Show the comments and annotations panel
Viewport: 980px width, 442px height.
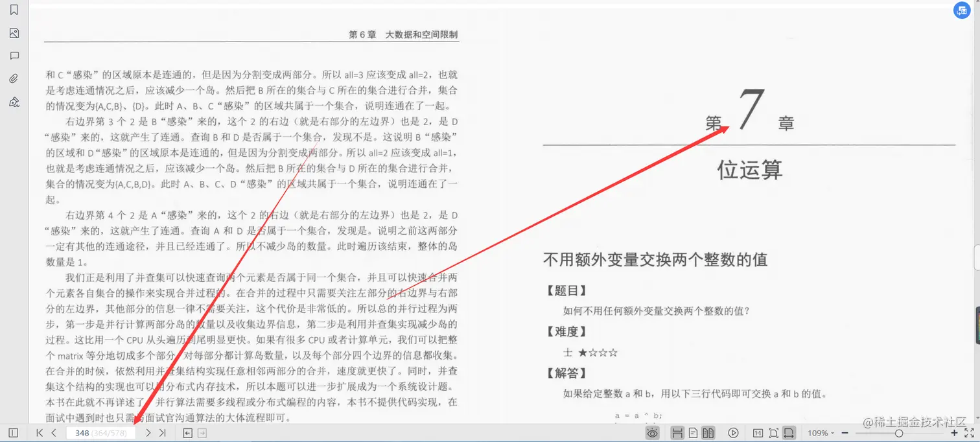(14, 56)
